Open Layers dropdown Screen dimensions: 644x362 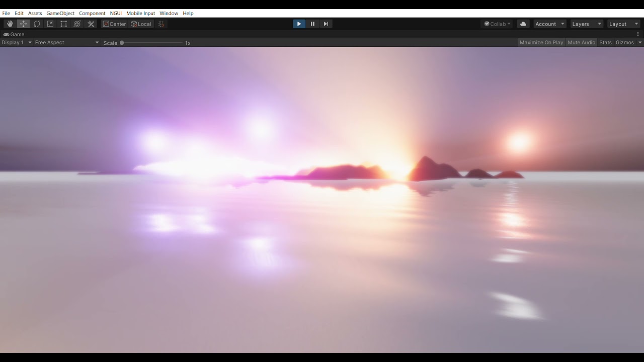(587, 24)
